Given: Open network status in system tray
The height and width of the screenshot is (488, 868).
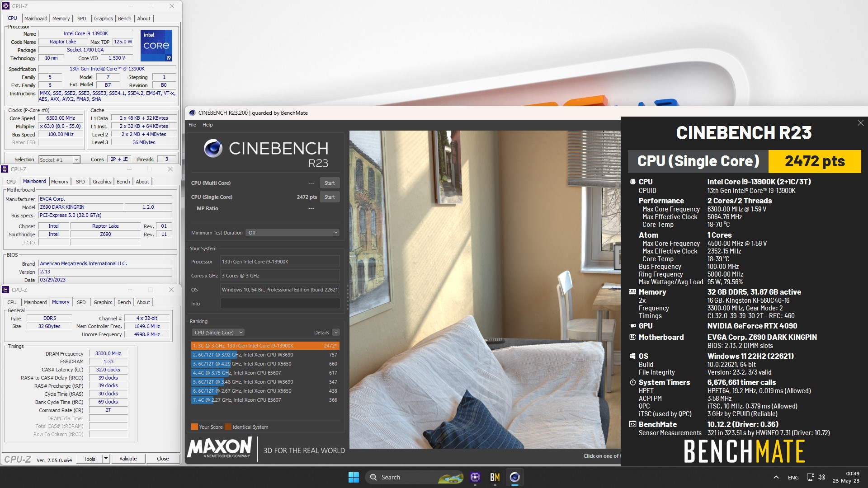Looking at the screenshot, I should click(810, 477).
